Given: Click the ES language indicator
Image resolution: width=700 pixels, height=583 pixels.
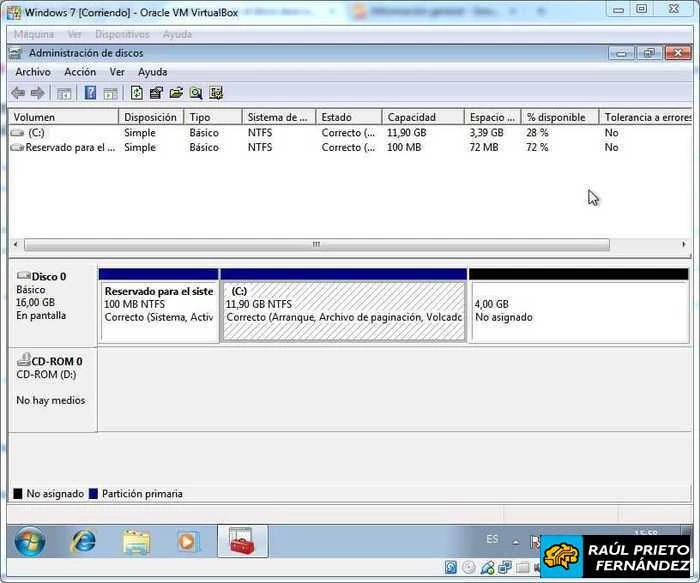Looking at the screenshot, I should 492,539.
